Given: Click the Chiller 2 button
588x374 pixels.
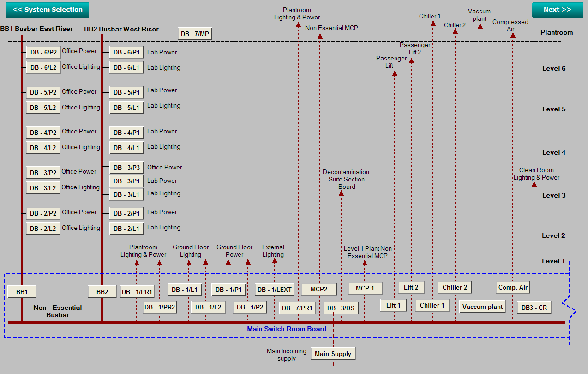Looking at the screenshot, I should click(455, 287).
